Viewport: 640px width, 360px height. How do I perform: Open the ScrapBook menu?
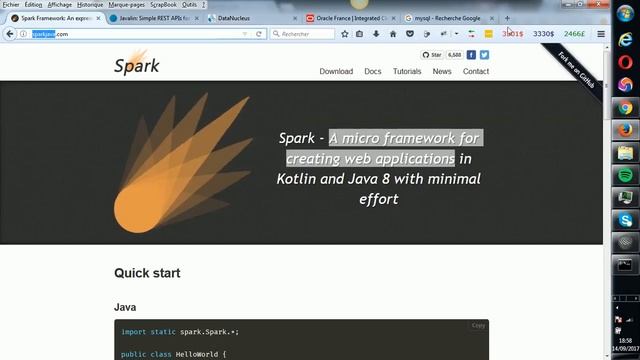pyautogui.click(x=163, y=4)
